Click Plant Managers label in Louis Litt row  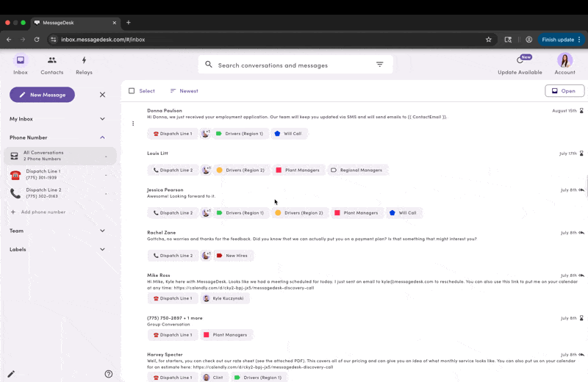[298, 170]
